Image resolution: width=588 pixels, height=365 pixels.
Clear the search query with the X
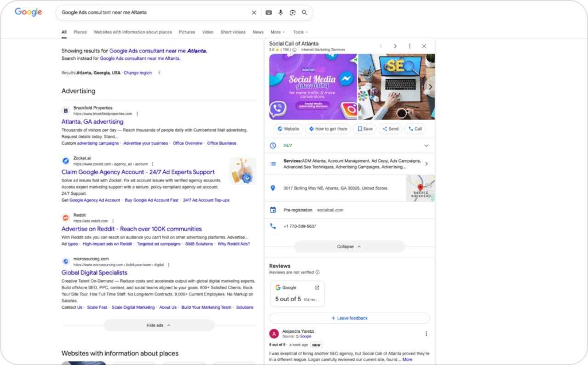tap(254, 12)
